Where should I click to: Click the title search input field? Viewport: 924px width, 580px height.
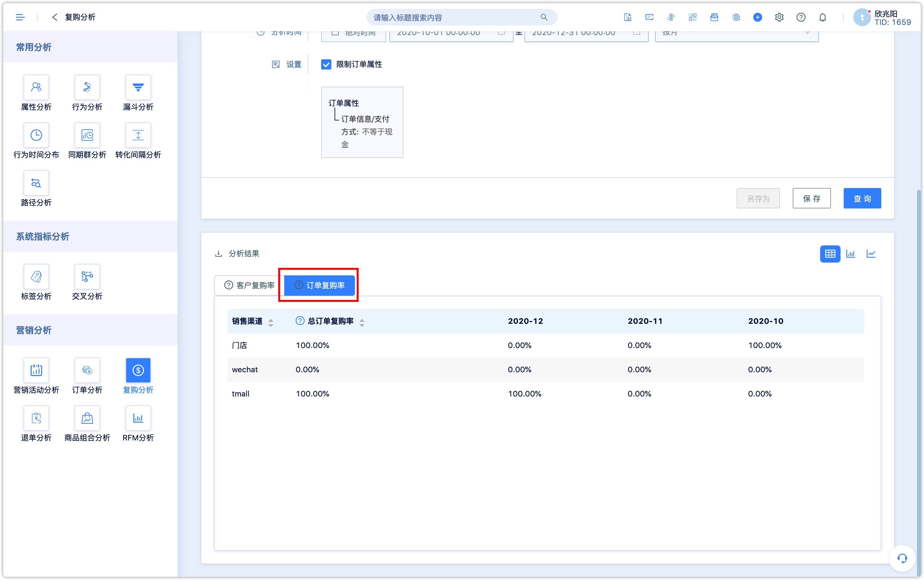coord(462,17)
